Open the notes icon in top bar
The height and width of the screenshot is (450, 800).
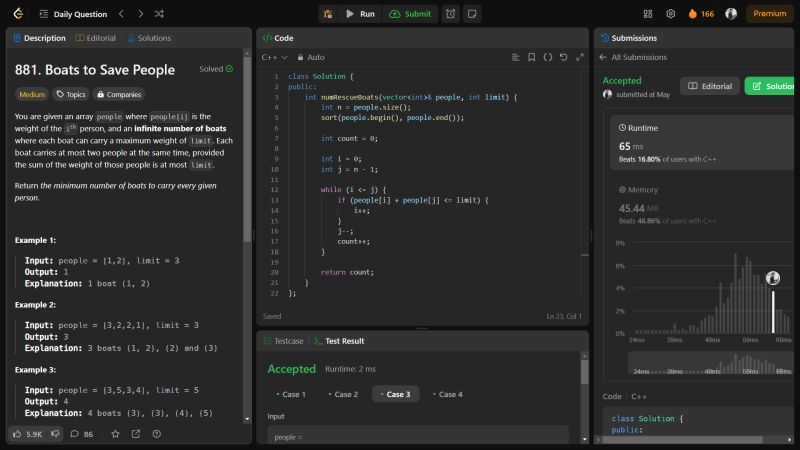472,14
